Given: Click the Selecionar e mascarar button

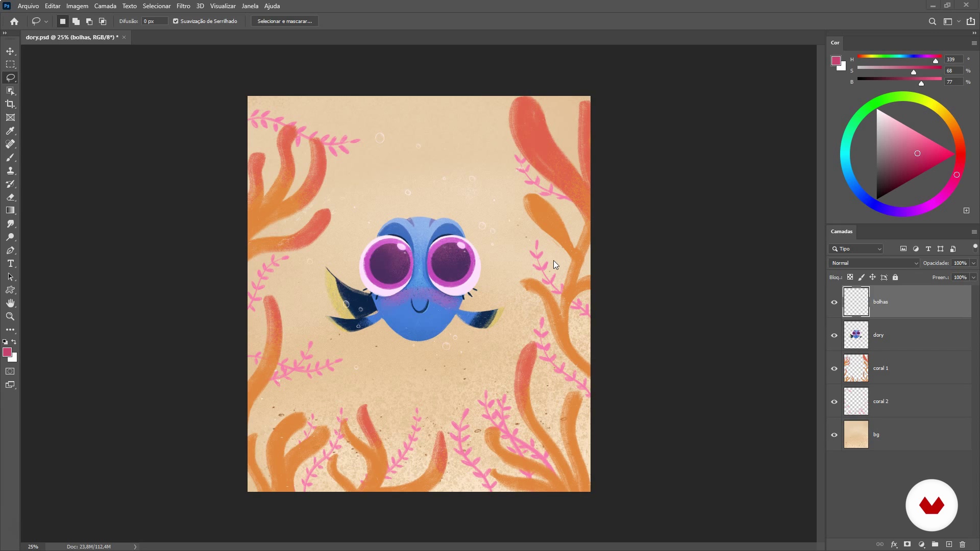Looking at the screenshot, I should 285,21.
